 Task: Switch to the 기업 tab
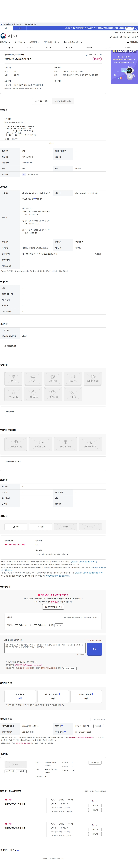(20, 28)
